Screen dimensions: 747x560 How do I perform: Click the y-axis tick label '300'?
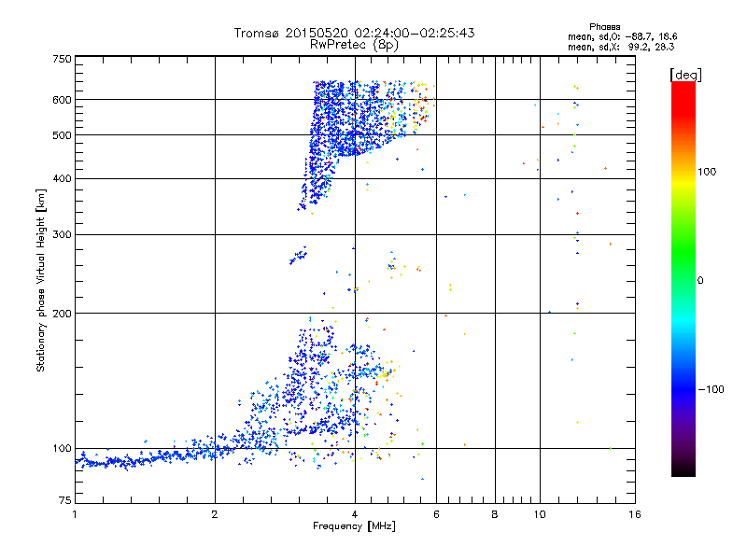point(62,235)
